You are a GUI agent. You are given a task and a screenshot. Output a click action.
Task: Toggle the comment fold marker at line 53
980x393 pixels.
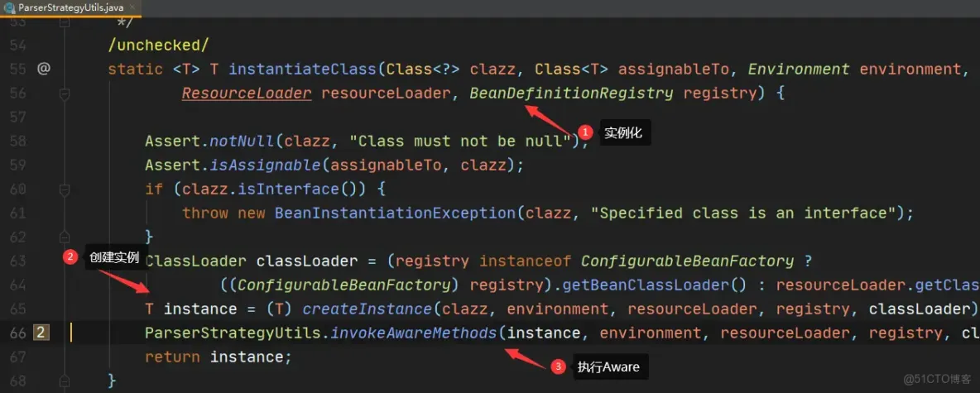pyautogui.click(x=64, y=22)
